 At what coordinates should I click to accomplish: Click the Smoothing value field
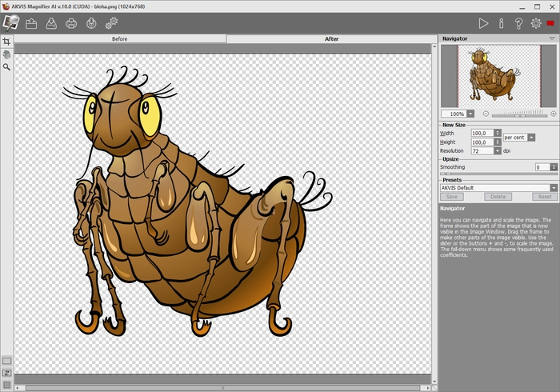pos(542,167)
